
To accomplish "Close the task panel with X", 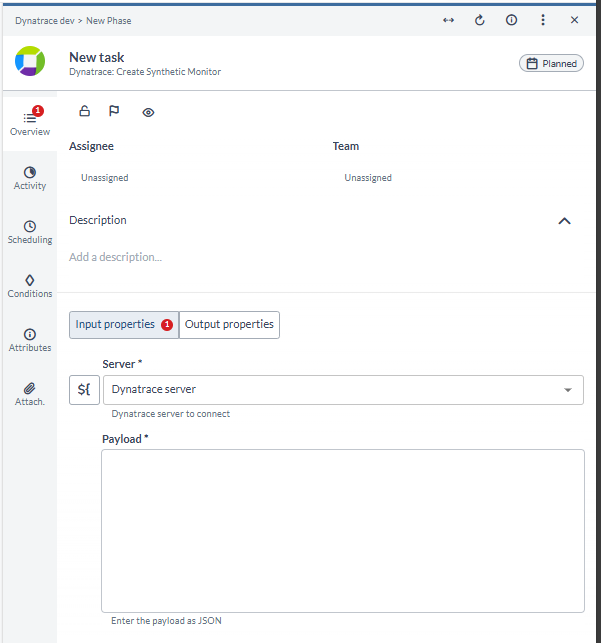I will tap(574, 20).
